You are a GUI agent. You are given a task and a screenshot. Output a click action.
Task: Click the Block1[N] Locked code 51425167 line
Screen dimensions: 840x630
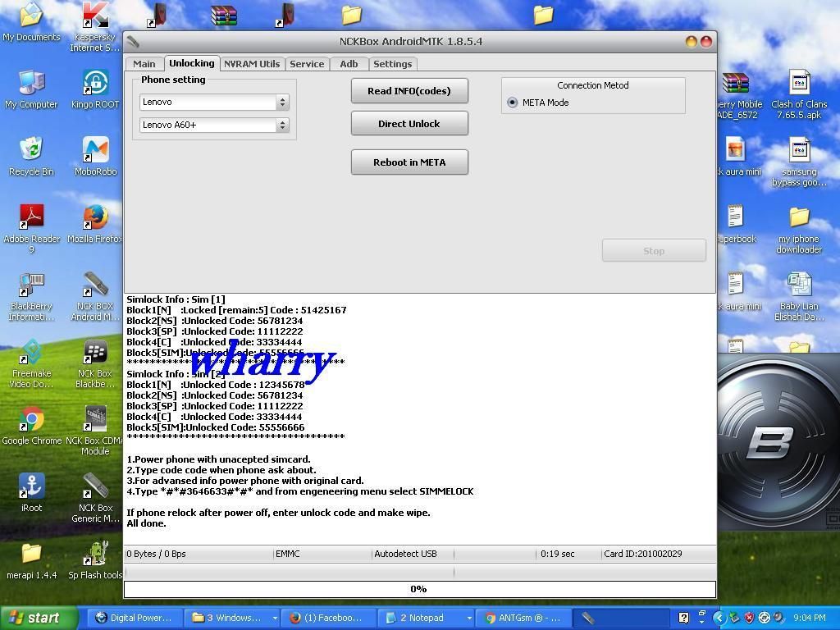(x=236, y=310)
